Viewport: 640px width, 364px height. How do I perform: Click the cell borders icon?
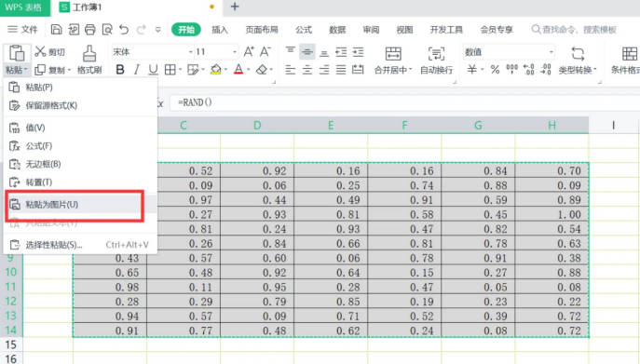[x=170, y=70]
